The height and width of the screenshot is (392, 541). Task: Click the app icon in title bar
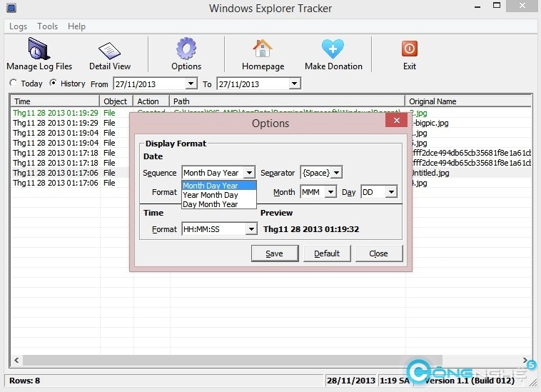11,8
